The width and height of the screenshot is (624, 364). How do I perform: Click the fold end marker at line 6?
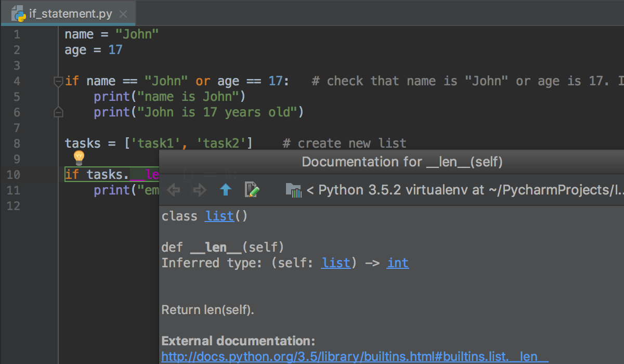pyautogui.click(x=58, y=112)
